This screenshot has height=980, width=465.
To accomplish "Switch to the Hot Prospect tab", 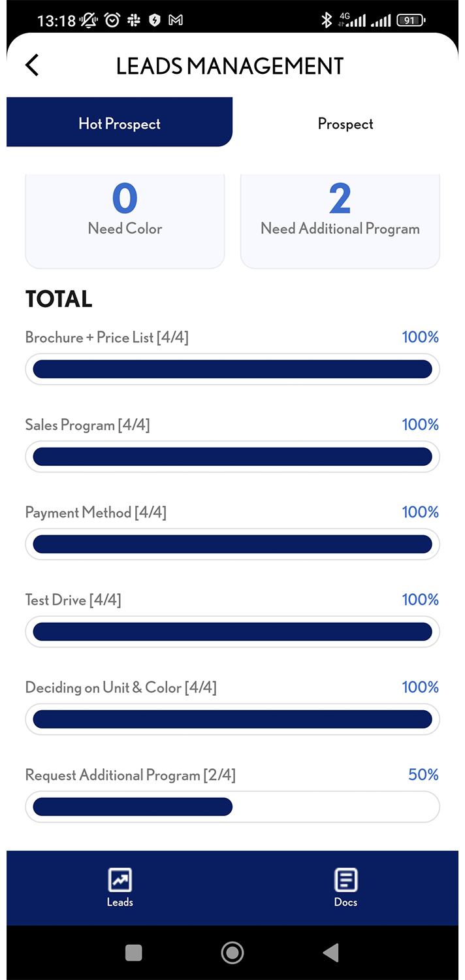I will coord(120,122).
